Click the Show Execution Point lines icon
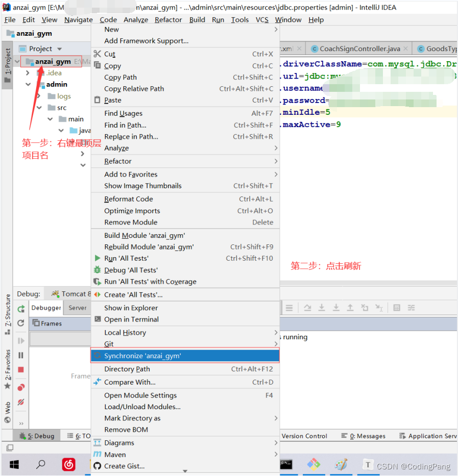Image resolution: width=458 pixels, height=476 pixels. 290,308
